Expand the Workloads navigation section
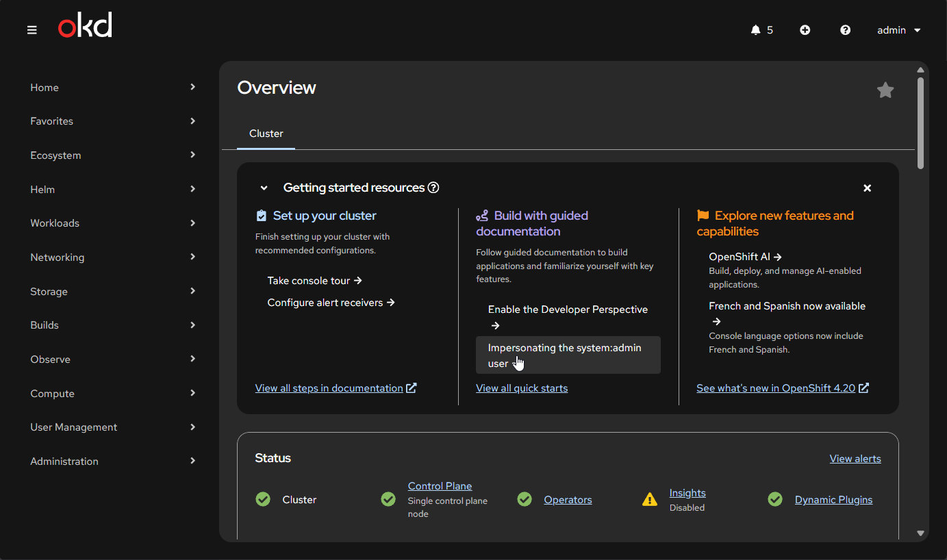947x560 pixels. [113, 223]
